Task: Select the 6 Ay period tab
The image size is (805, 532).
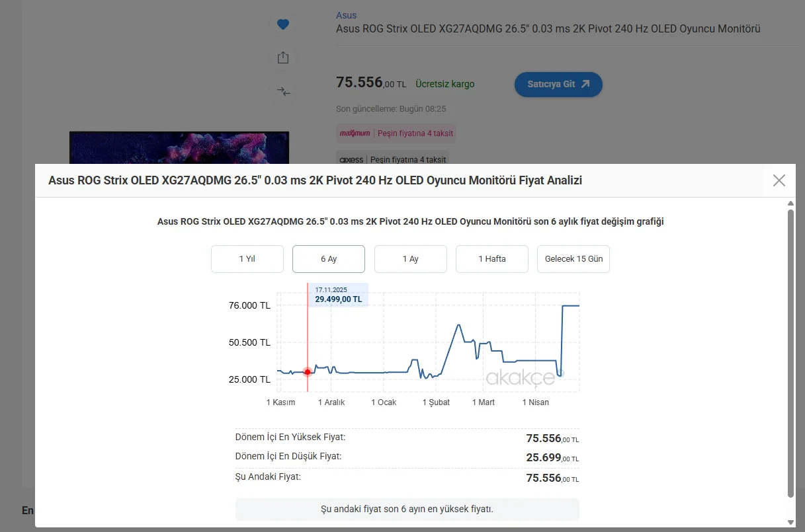Action: pyautogui.click(x=329, y=259)
